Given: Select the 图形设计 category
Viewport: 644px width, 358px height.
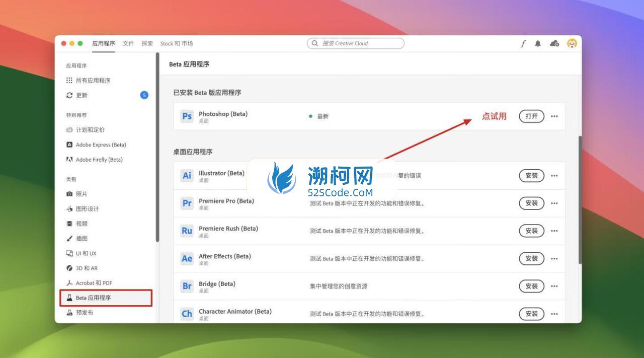Looking at the screenshot, I should [83, 209].
